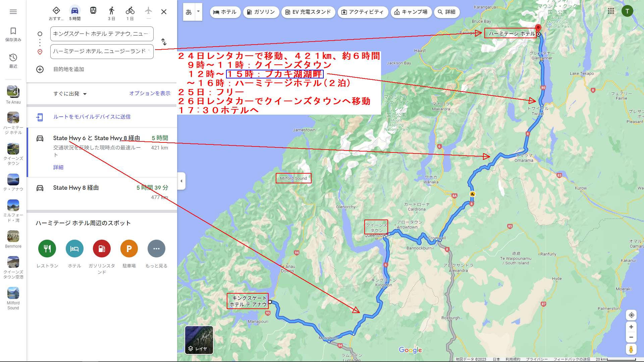Select the walking travel mode
The height and width of the screenshot is (362, 644).
tap(112, 13)
